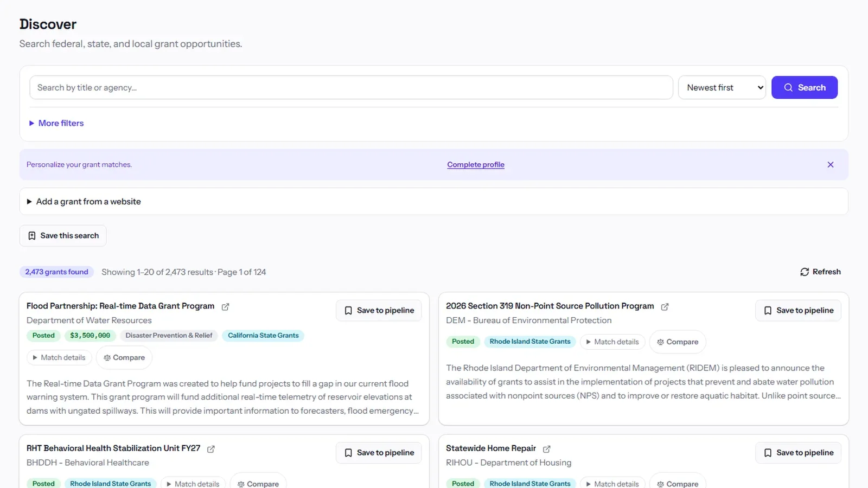Click Save this search button
Viewport: 868px width, 488px height.
click(63, 236)
